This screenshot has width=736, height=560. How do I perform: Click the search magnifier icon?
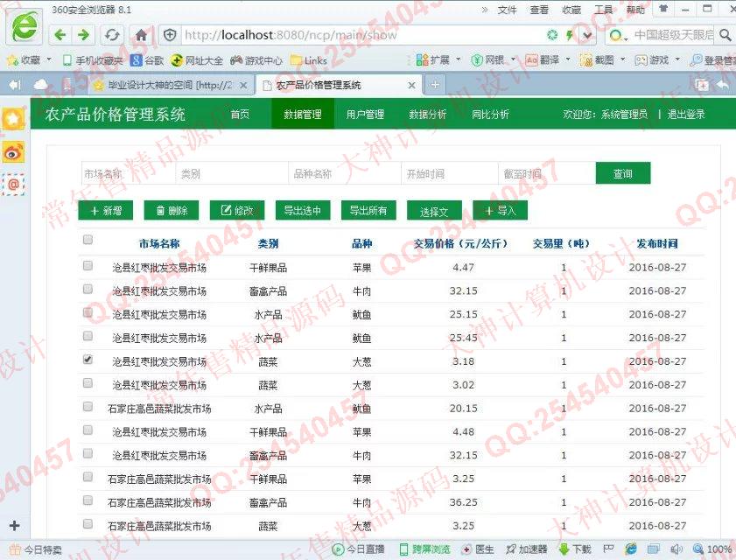click(725, 35)
